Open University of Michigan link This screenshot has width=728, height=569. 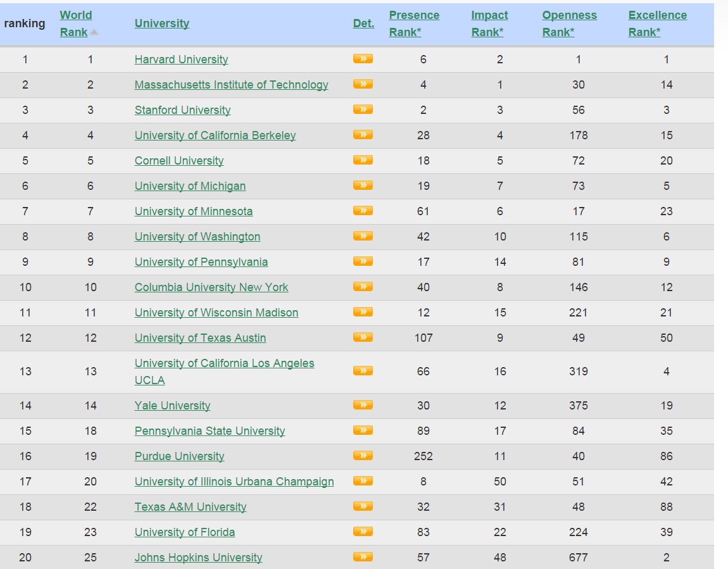190,186
